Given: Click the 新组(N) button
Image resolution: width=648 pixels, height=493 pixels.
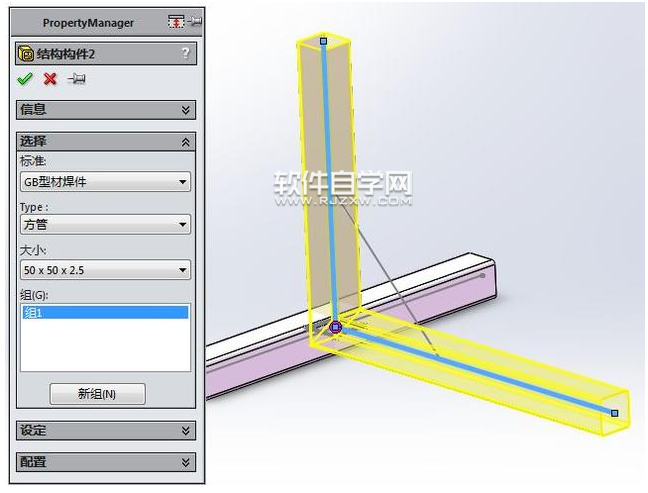Looking at the screenshot, I should click(x=98, y=394).
